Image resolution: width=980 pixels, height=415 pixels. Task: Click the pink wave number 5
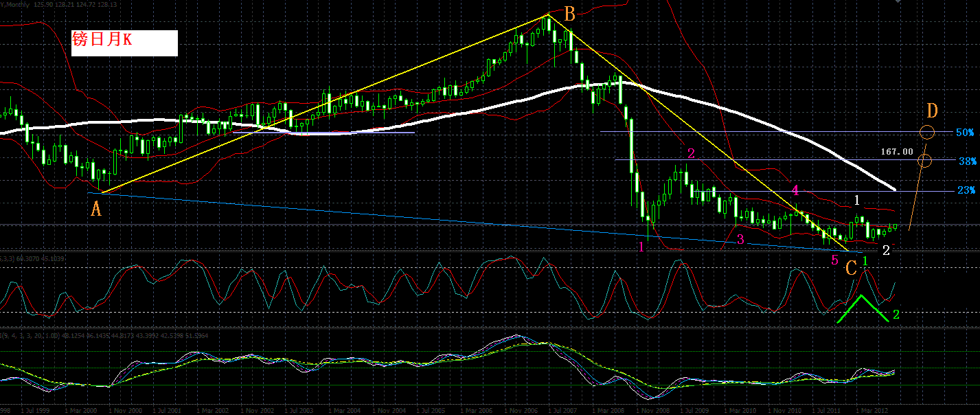click(x=834, y=260)
